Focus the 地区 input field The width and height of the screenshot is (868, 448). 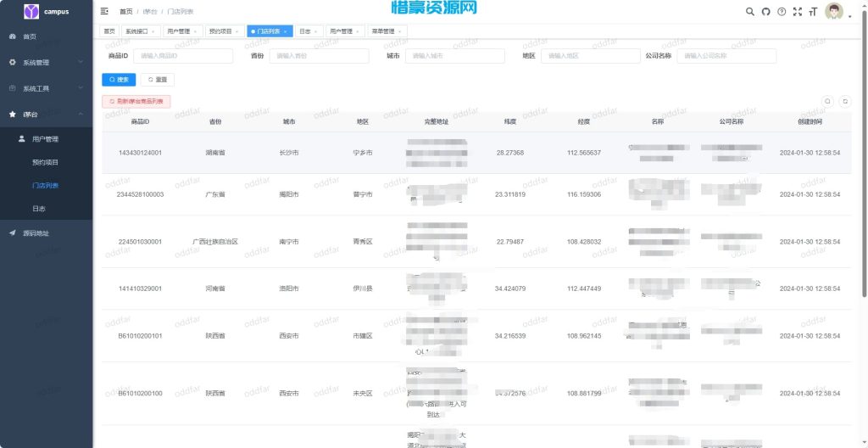point(591,56)
